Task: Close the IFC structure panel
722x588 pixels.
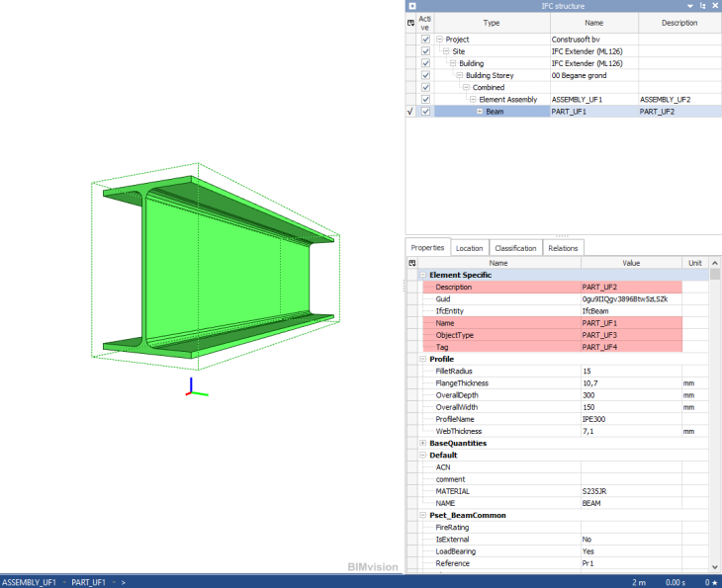Action: [714, 6]
